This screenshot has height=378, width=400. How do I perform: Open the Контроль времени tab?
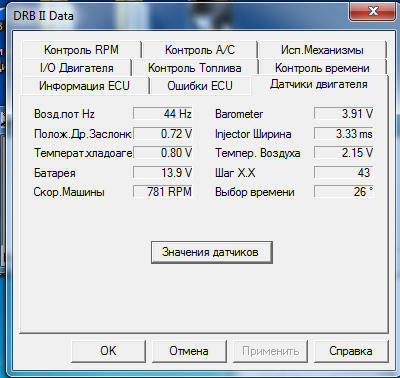click(322, 68)
